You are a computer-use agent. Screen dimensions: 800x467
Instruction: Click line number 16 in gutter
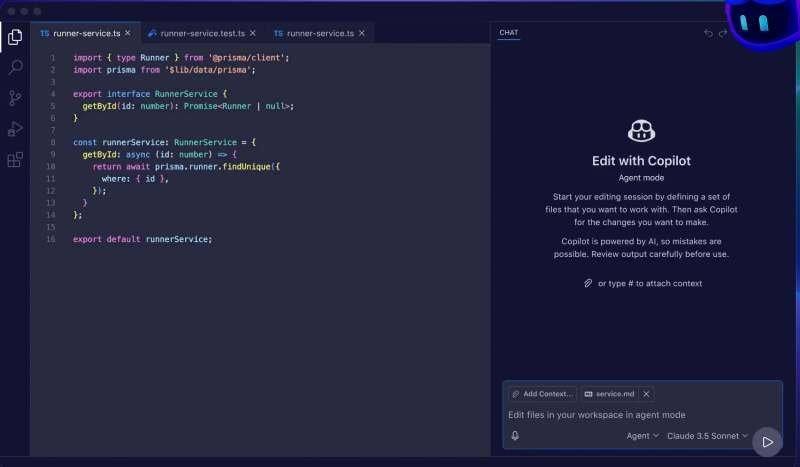point(51,239)
